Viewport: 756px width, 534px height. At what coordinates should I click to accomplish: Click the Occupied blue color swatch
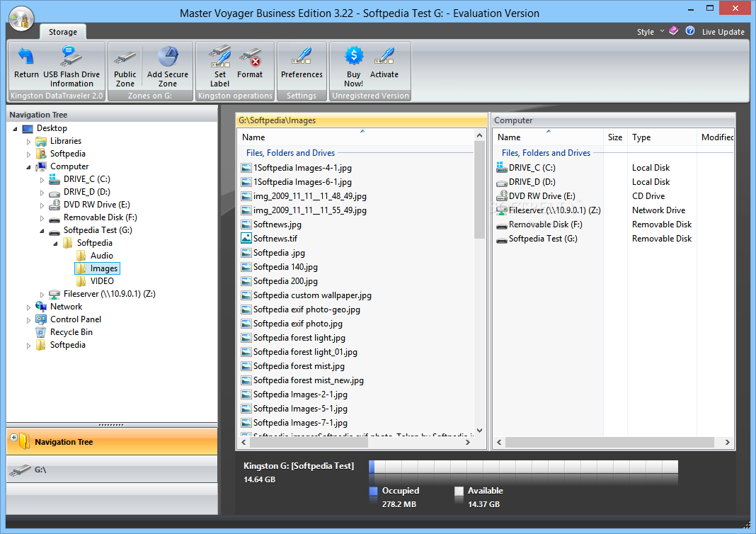point(373,491)
